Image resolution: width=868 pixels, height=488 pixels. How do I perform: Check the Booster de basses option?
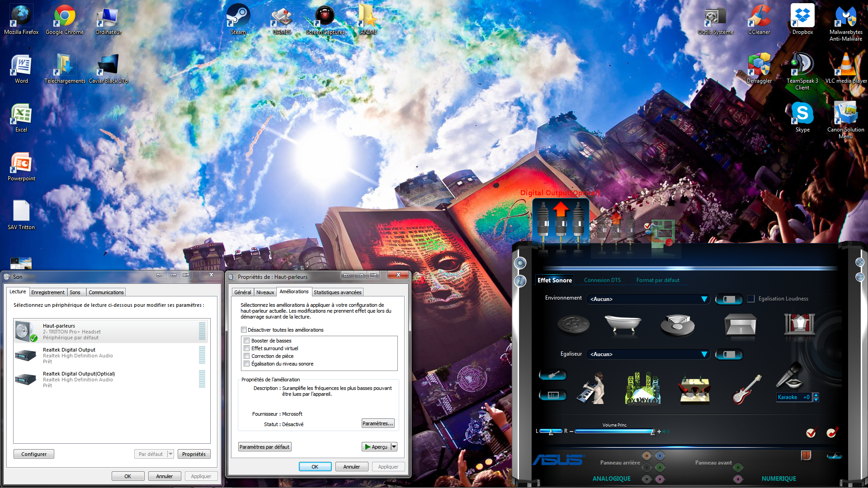(247, 341)
